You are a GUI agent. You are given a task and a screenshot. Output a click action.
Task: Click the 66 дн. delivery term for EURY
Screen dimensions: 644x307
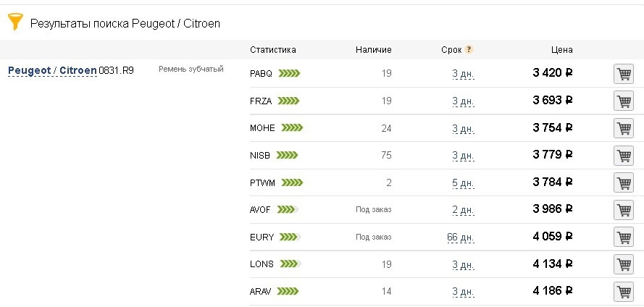tap(460, 237)
